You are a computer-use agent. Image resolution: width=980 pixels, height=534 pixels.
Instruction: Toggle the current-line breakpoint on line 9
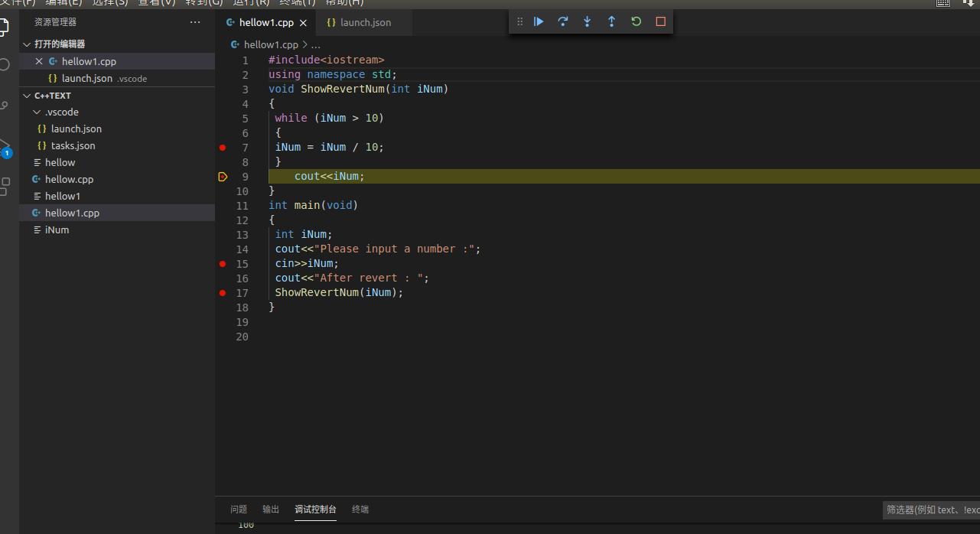pos(223,176)
